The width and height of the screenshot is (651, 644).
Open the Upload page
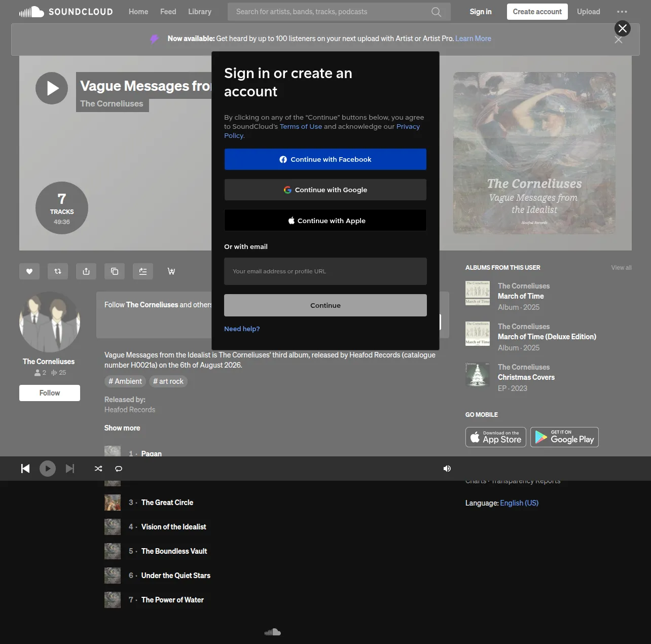[589, 12]
